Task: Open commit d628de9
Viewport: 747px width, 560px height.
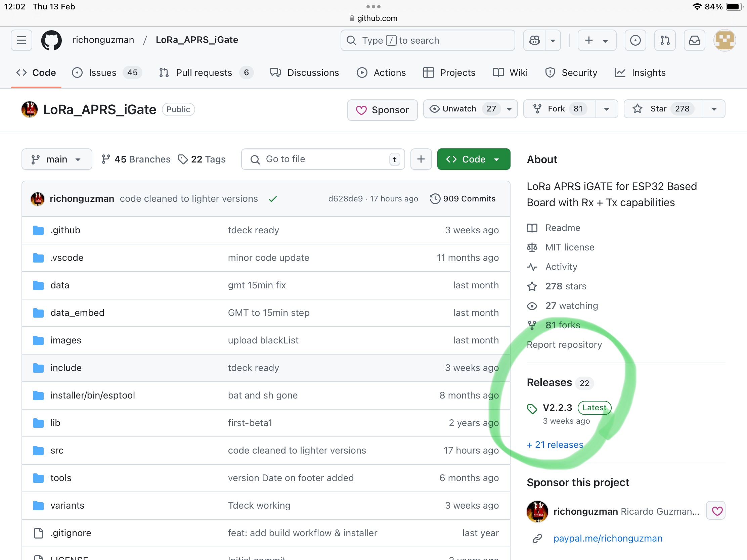Action: [345, 198]
